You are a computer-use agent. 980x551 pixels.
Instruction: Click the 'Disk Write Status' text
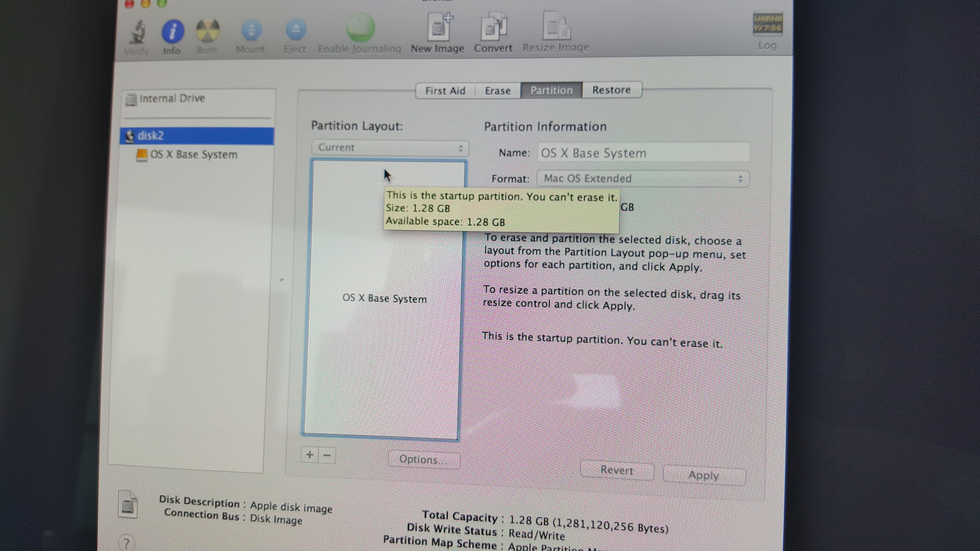coord(486,531)
